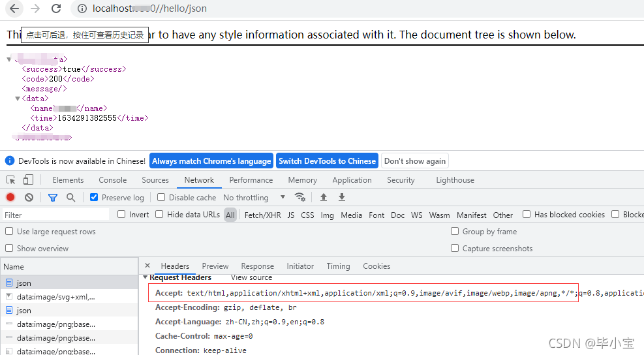
Task: Close the request details pane X
Action: pyautogui.click(x=147, y=266)
